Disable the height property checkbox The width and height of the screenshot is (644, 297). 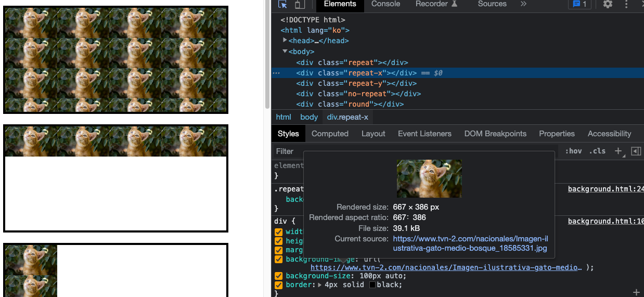[279, 241]
